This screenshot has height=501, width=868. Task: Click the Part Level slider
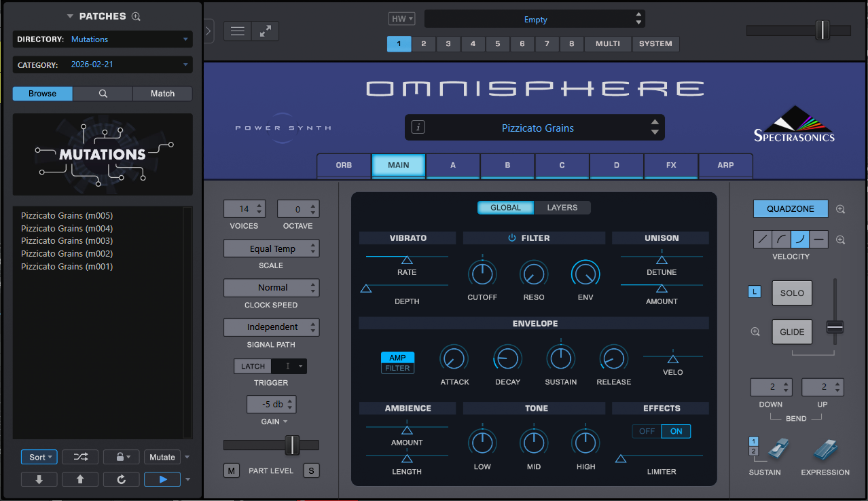coord(271,445)
